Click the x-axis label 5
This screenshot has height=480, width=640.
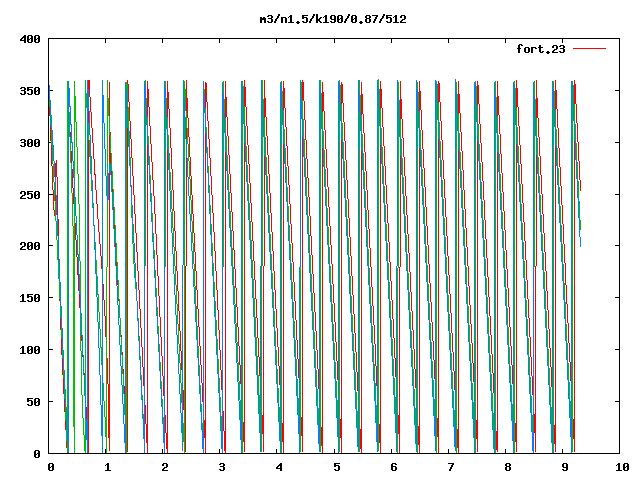click(337, 467)
